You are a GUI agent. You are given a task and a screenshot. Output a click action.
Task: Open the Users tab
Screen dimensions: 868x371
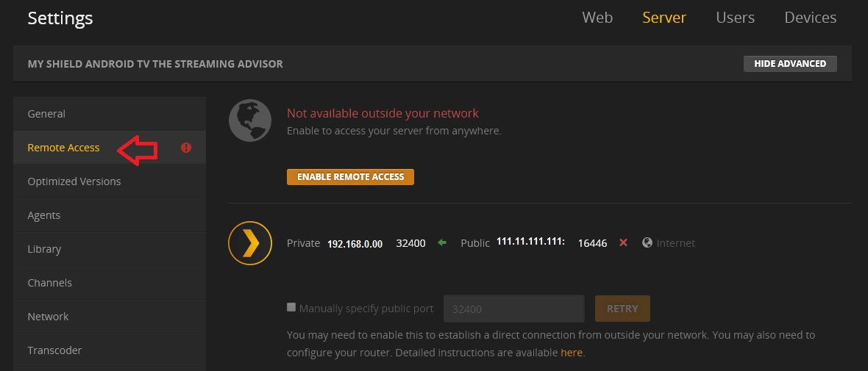[735, 18]
